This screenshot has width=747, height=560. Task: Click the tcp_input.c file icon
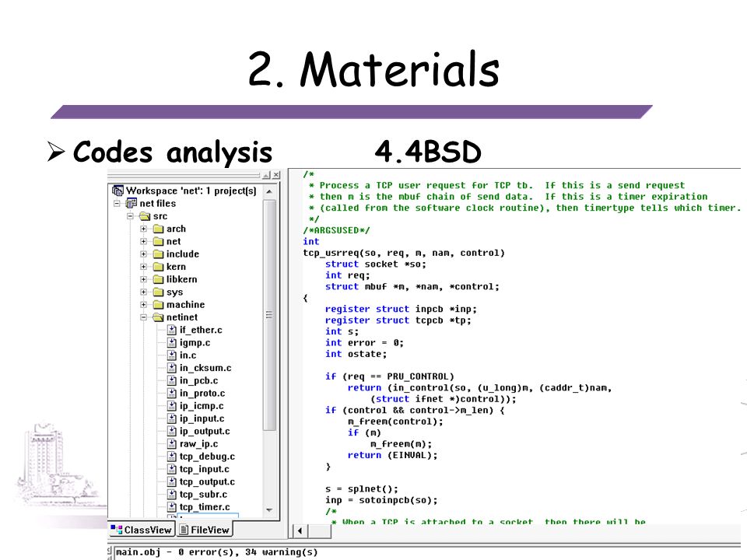172,469
